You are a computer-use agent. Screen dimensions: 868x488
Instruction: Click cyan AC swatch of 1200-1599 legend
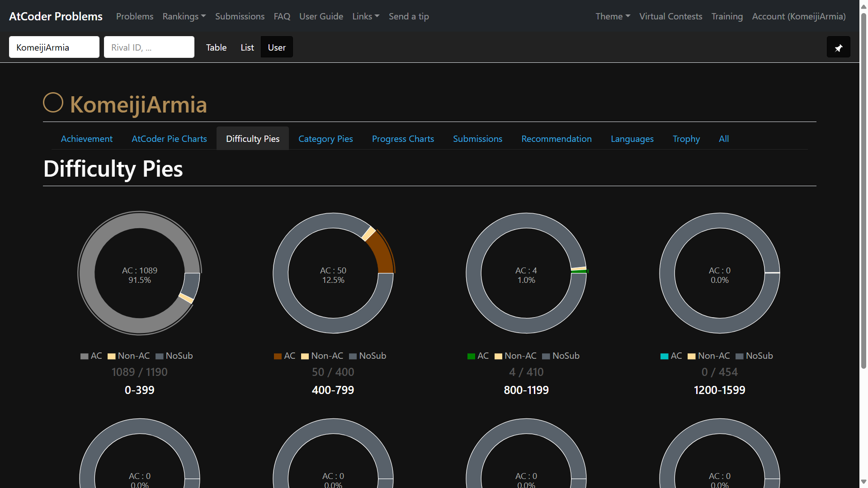tap(664, 357)
